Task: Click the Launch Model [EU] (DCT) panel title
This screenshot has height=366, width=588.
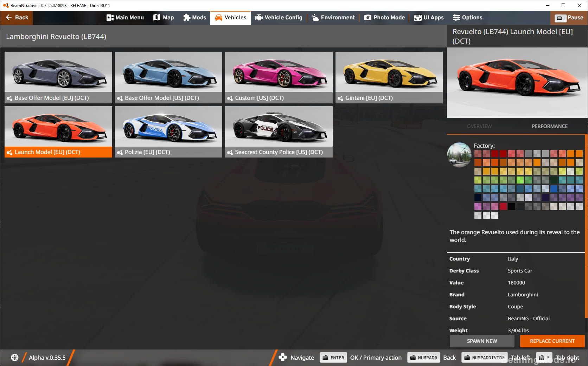Action: [513, 36]
